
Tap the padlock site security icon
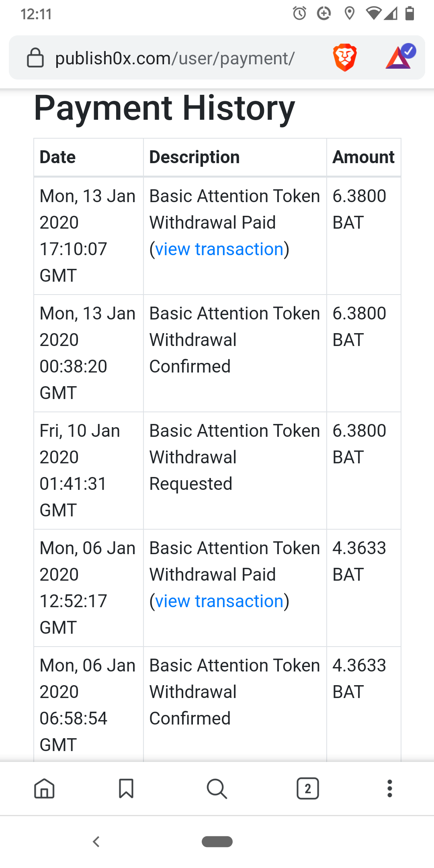click(35, 58)
